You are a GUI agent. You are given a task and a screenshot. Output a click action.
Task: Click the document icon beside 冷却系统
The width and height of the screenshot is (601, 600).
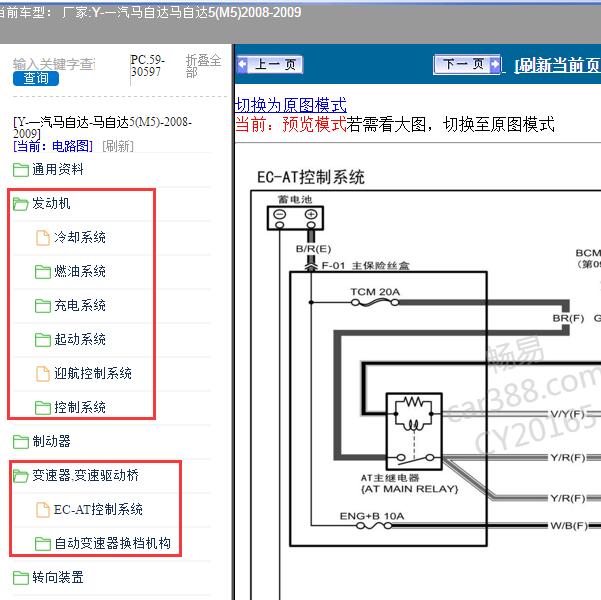(x=43, y=238)
